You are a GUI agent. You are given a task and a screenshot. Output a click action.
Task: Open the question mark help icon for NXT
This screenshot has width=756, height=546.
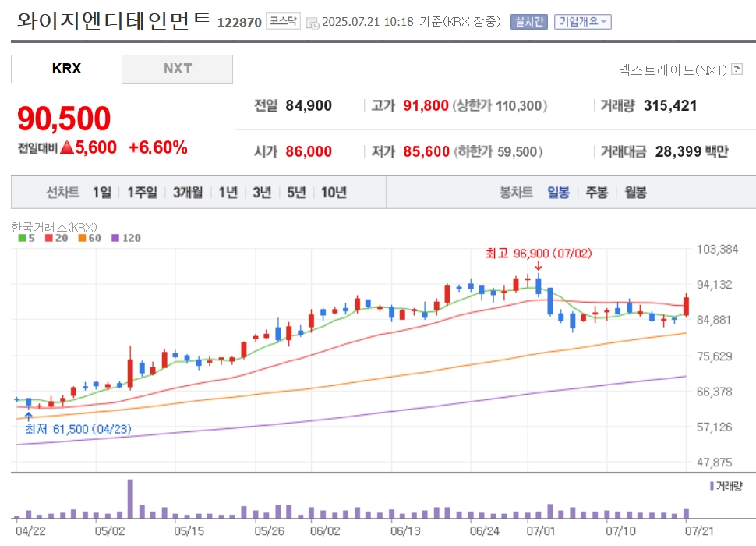pyautogui.click(x=737, y=69)
